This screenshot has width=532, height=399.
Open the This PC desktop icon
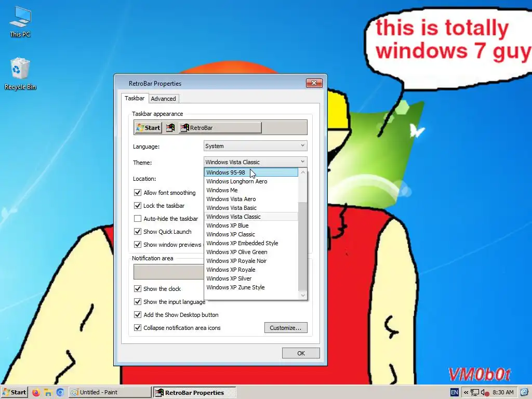(20, 22)
